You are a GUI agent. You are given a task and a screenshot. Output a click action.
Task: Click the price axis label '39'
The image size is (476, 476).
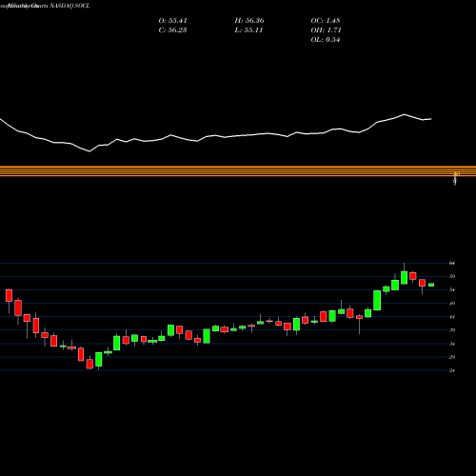click(452, 330)
